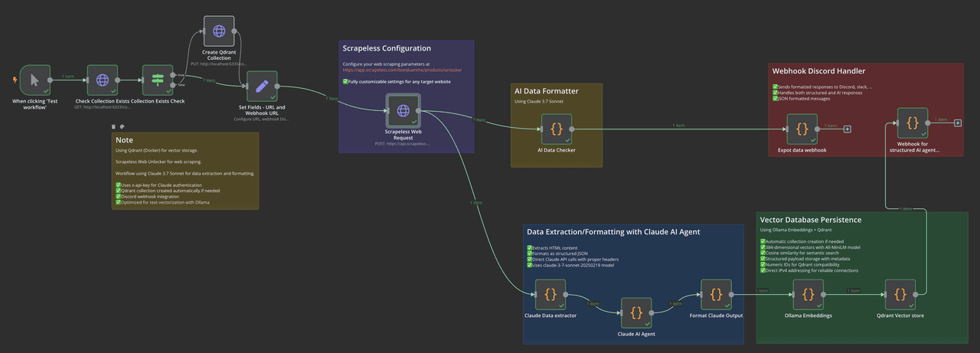This screenshot has height=353, width=980.
Task: Click 'Handles both structured and AI responses' line
Action: (817, 93)
